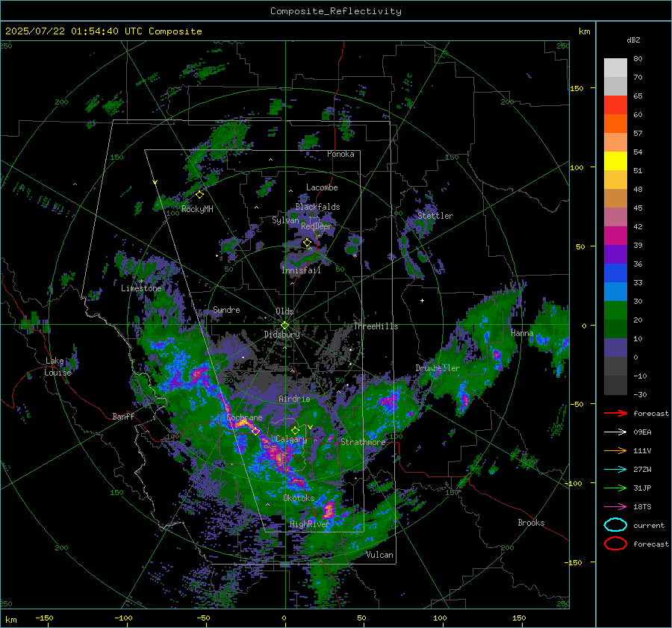Click the Blackfalds city label
Image resolution: width=672 pixels, height=628 pixels.
(x=317, y=207)
